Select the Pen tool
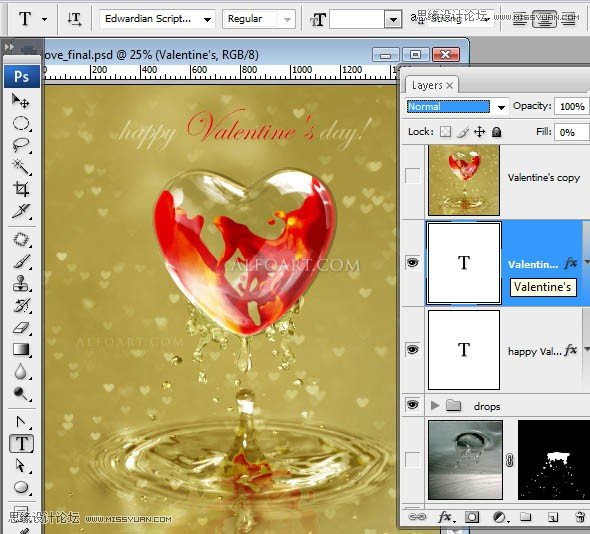590x534 pixels. [x=21, y=422]
